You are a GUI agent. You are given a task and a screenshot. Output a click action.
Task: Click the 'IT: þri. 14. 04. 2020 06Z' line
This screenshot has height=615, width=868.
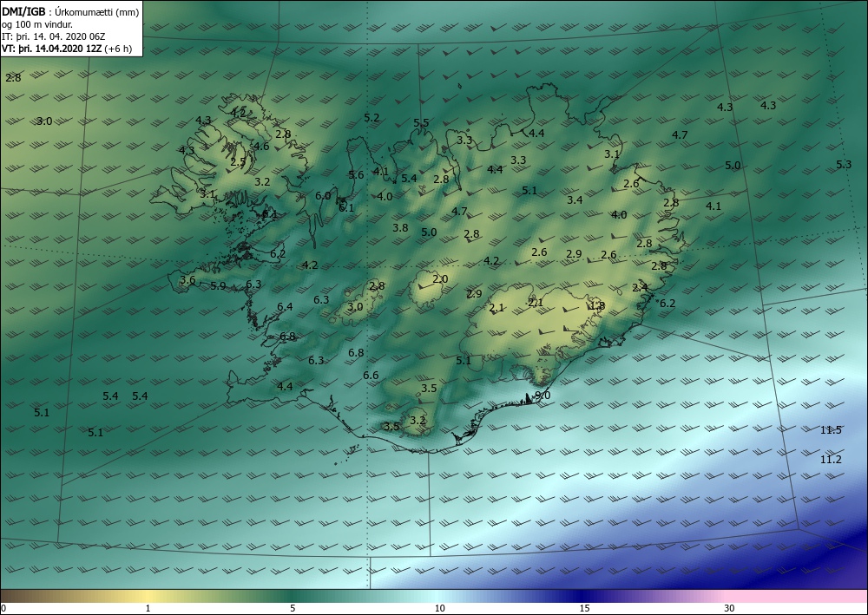coord(53,36)
